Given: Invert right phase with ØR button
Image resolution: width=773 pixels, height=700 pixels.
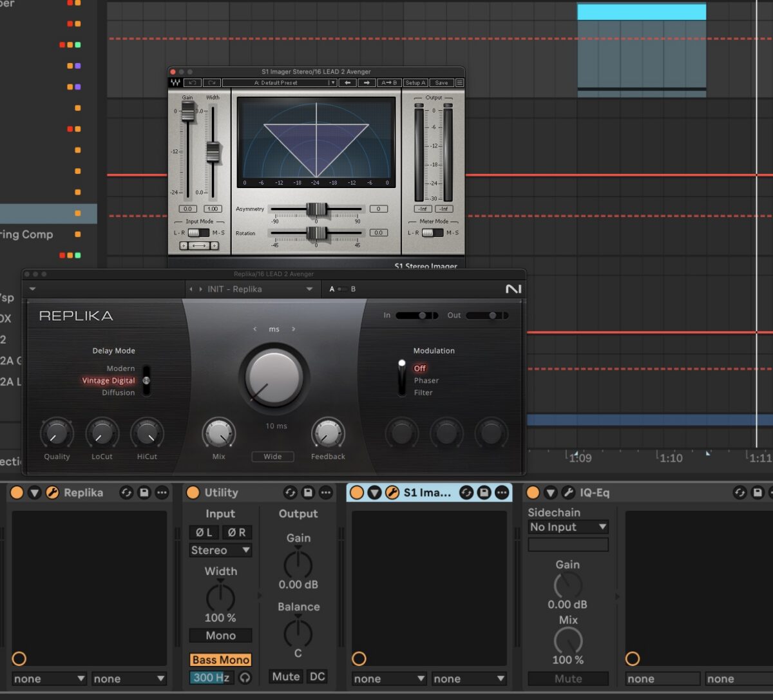Looking at the screenshot, I should (x=236, y=533).
